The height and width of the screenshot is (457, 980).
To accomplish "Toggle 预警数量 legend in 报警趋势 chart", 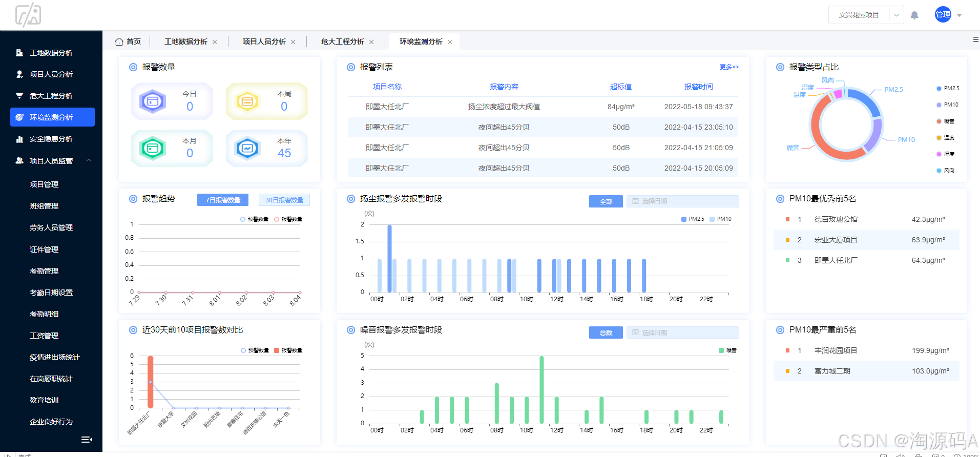I will pos(255,219).
